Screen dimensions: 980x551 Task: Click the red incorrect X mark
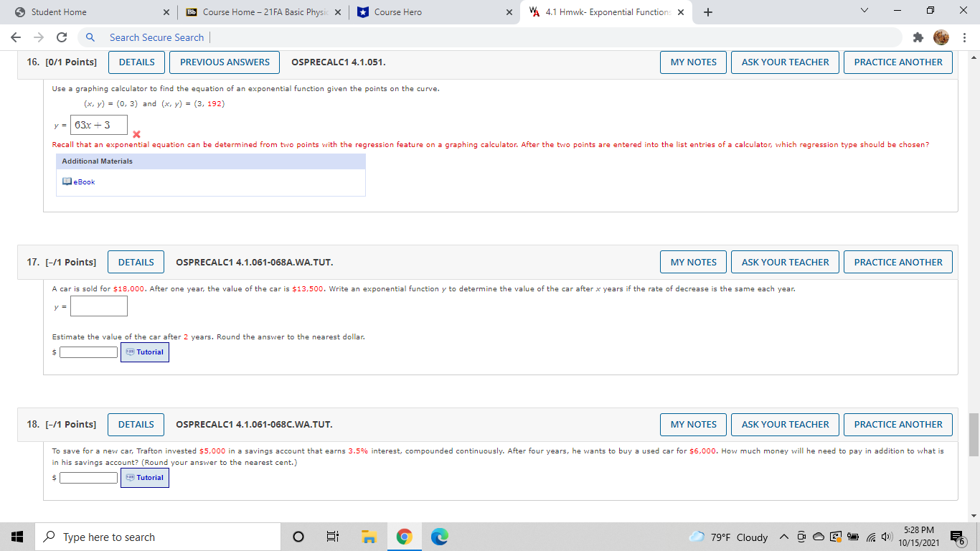pos(136,135)
